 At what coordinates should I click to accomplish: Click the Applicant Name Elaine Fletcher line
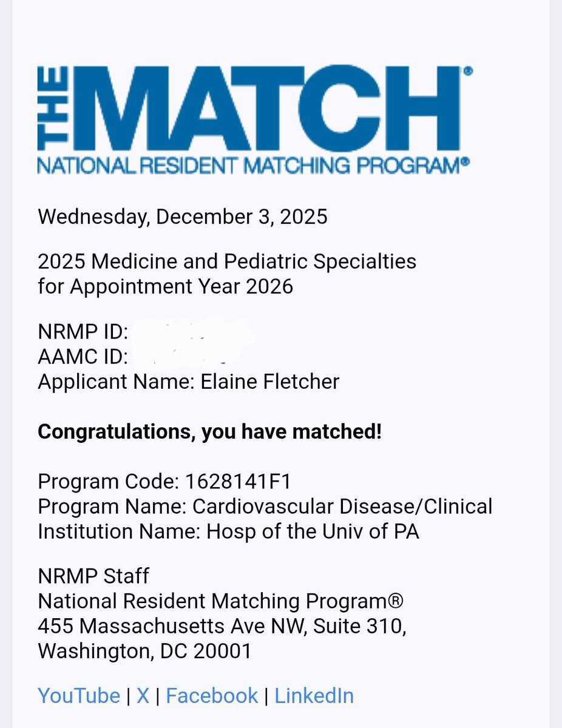point(188,382)
